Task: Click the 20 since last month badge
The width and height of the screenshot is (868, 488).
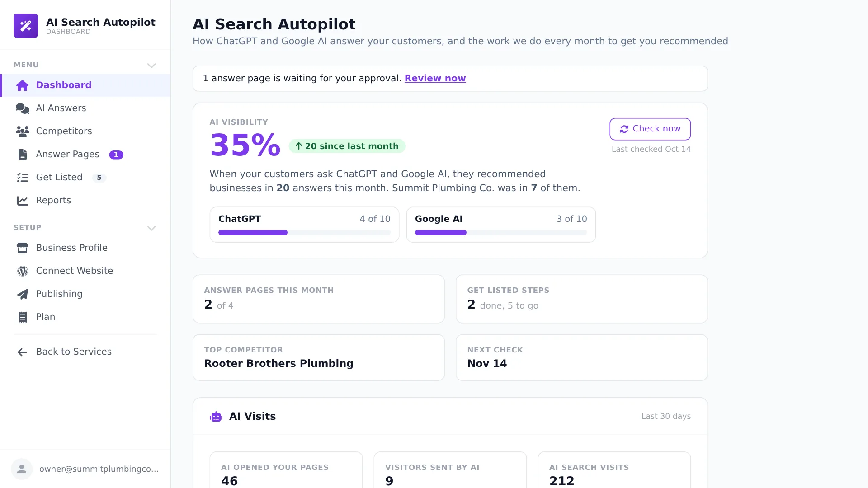Action: (x=347, y=146)
